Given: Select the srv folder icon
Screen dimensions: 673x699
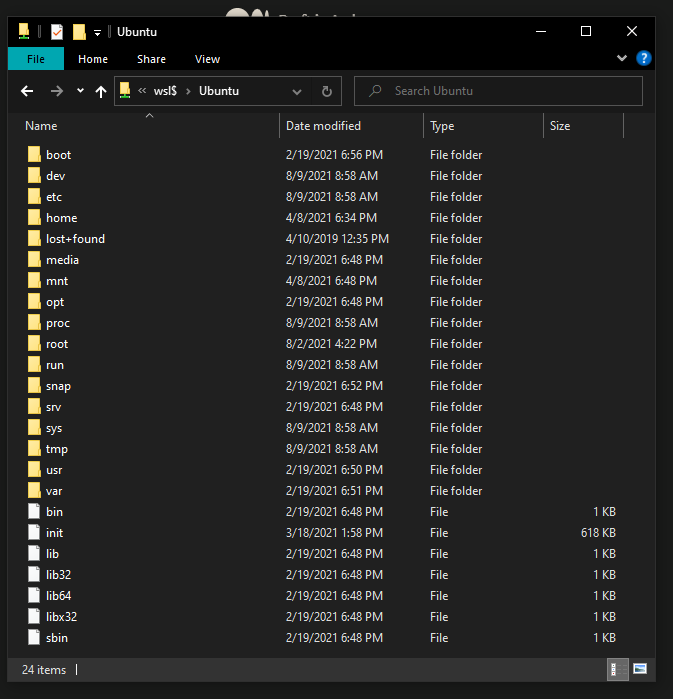Looking at the screenshot, I should click(x=34, y=406).
